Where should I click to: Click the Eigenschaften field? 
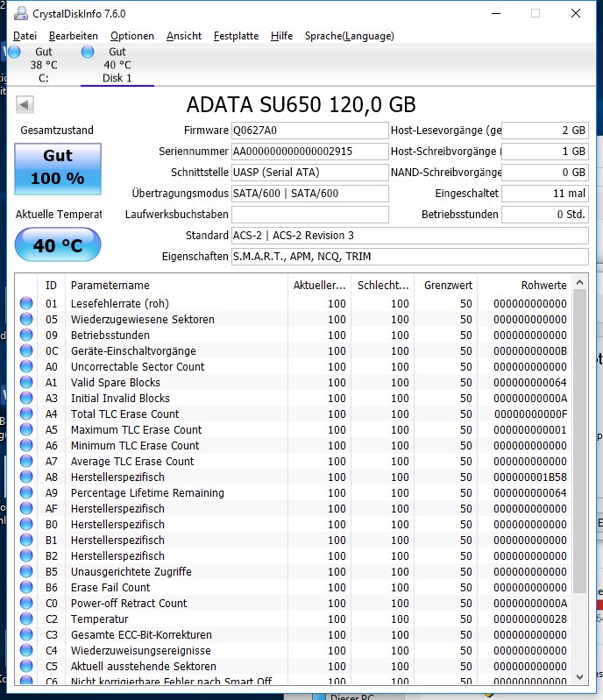click(409, 256)
